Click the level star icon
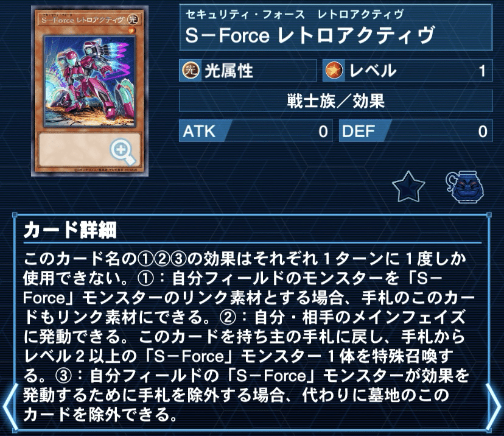This screenshot has width=504, height=436. [334, 71]
